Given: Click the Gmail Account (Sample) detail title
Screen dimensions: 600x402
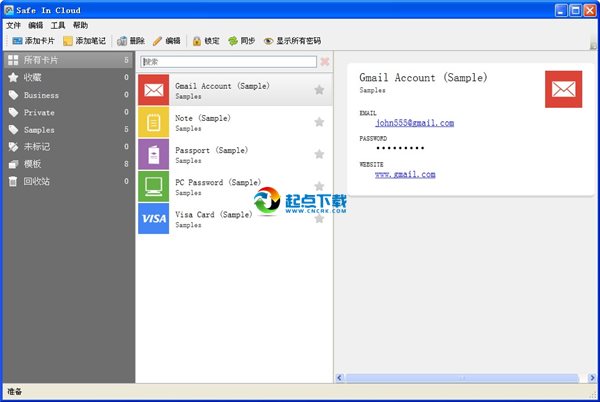Looking at the screenshot, I should point(423,78).
